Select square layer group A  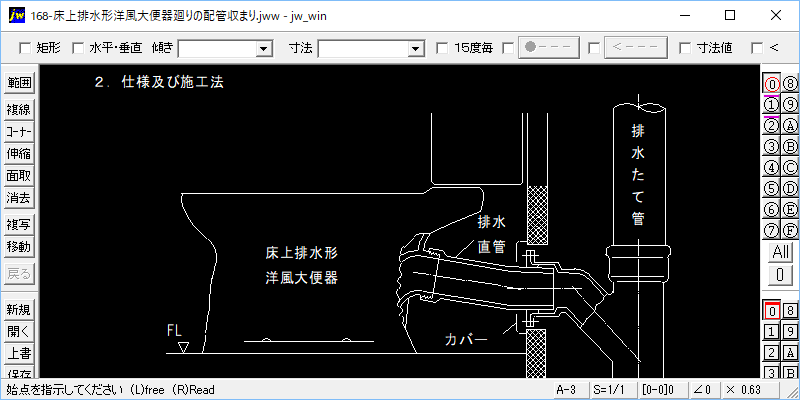pos(790,353)
